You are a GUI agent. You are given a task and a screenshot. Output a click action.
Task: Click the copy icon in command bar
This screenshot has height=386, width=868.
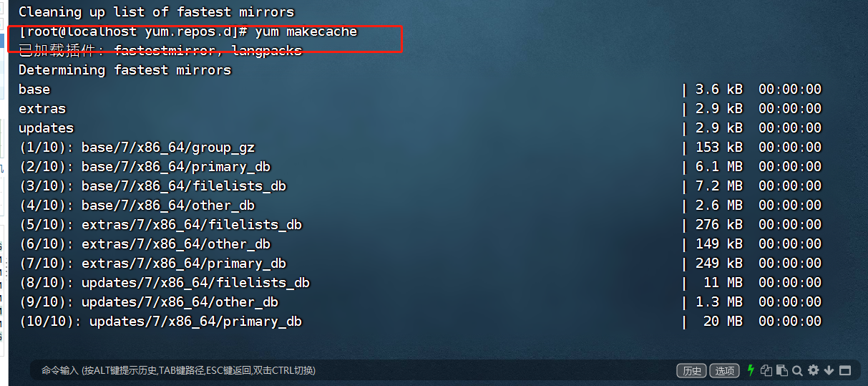click(767, 370)
